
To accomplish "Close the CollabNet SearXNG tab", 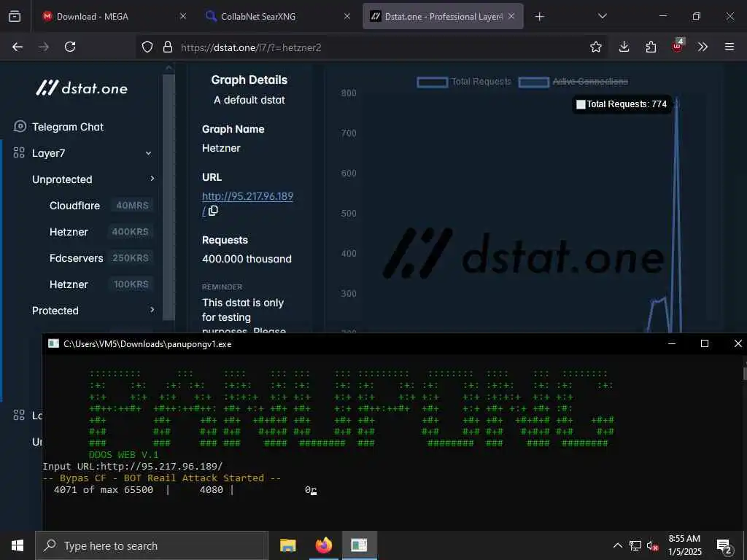I will coord(347,16).
